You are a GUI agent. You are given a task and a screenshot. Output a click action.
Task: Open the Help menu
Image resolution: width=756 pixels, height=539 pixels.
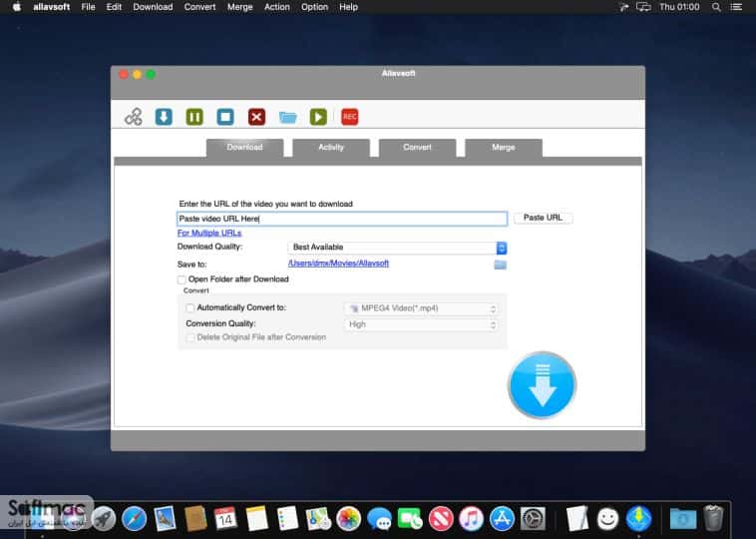tap(349, 7)
